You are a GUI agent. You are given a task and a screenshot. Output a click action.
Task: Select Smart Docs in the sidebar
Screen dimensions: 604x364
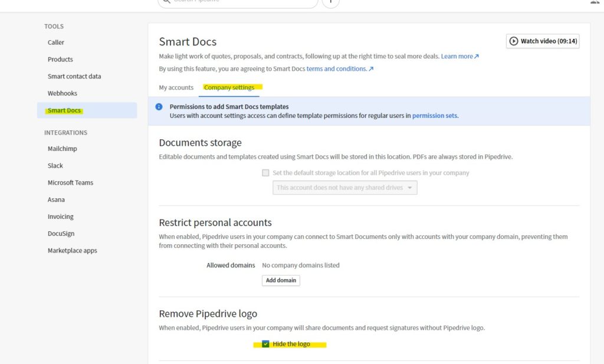pyautogui.click(x=87, y=110)
